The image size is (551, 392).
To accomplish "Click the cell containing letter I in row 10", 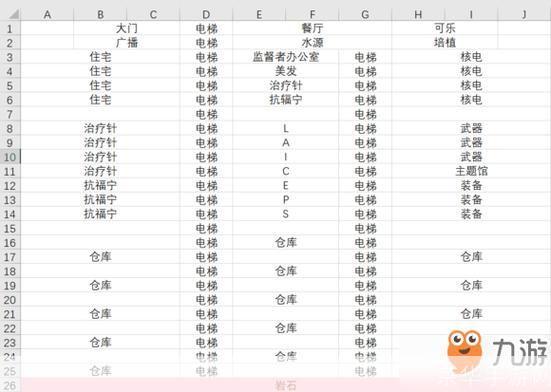I will [285, 157].
